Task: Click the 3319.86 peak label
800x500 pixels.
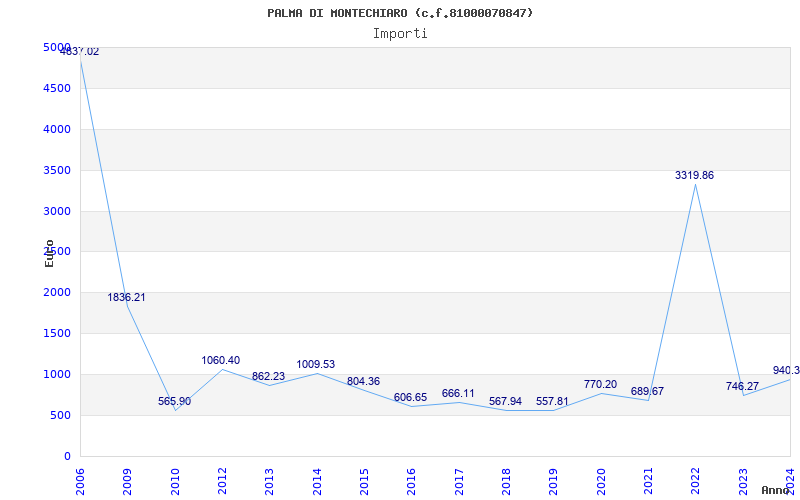Action: pos(694,176)
